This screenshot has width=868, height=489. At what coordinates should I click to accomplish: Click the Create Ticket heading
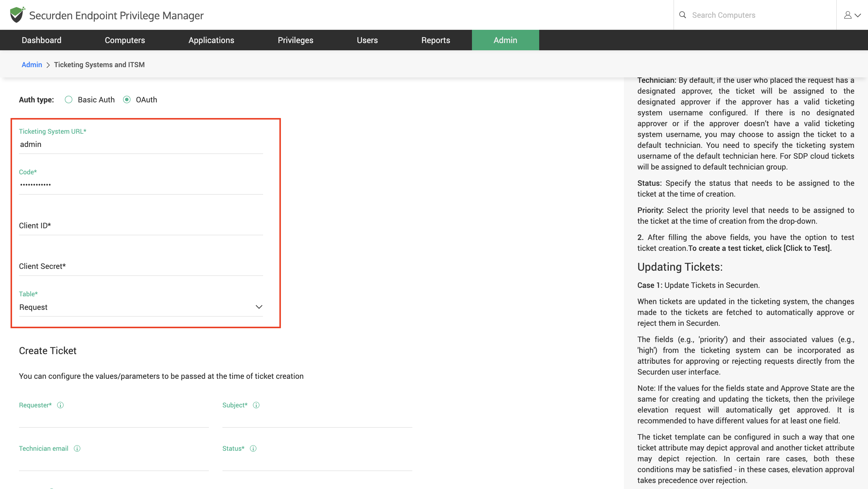click(x=48, y=351)
